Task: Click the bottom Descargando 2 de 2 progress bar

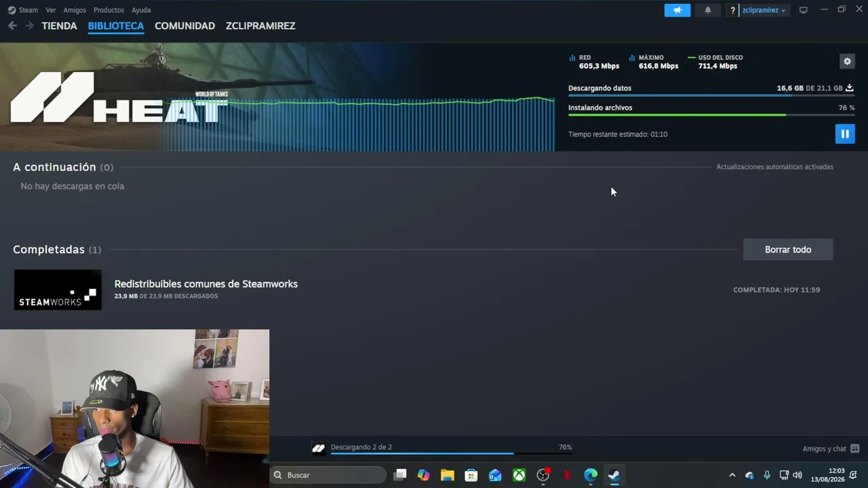Action: pyautogui.click(x=451, y=453)
